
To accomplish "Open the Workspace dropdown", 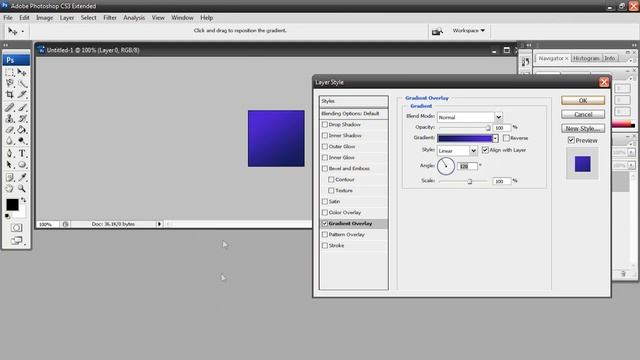I will tap(469, 31).
